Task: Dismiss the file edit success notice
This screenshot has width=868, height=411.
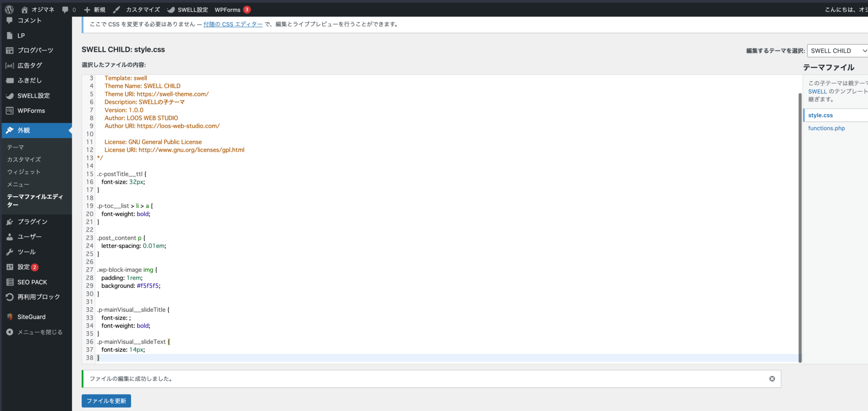Action: coord(772,379)
